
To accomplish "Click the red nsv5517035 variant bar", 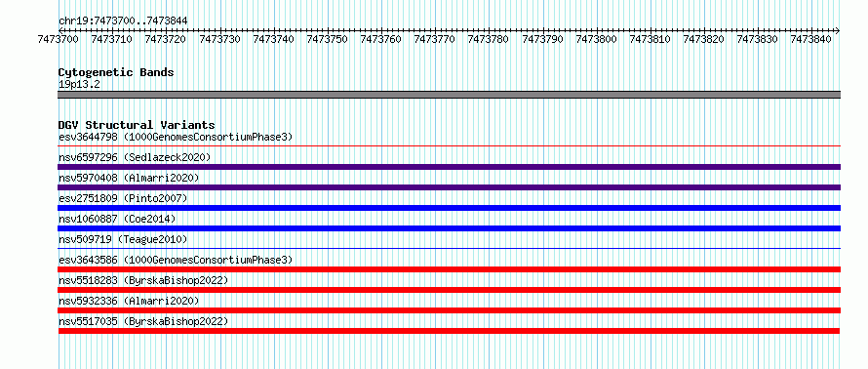I will point(449,331).
